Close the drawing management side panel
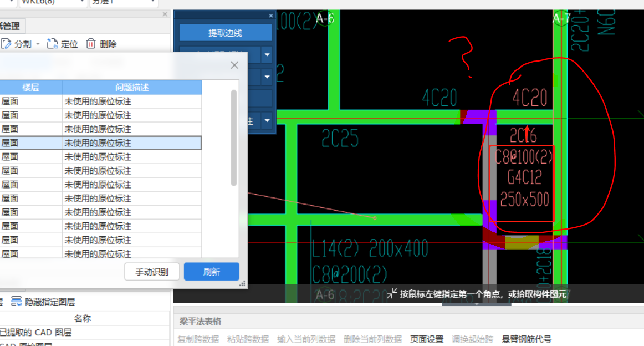The height and width of the screenshot is (346, 644). coord(165,14)
